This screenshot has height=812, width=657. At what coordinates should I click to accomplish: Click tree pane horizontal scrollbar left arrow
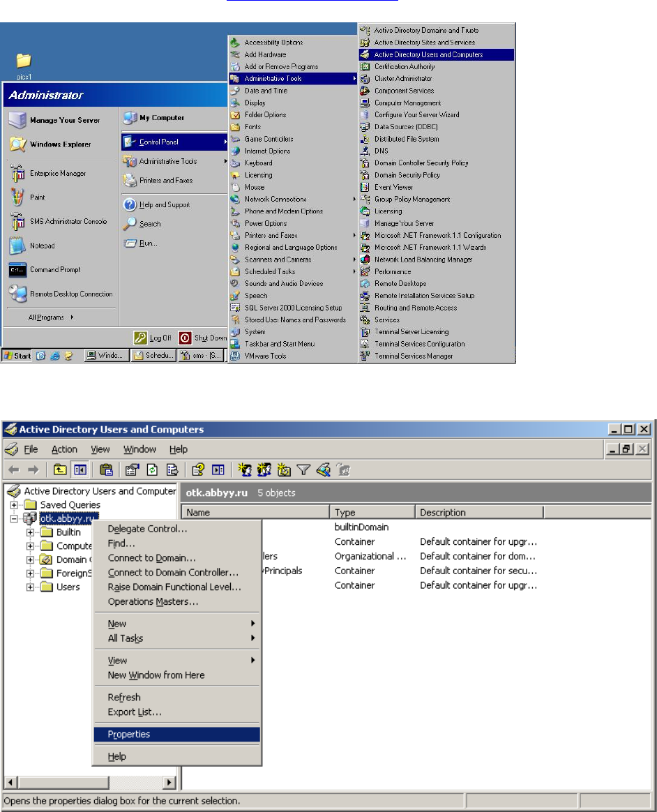[x=11, y=783]
